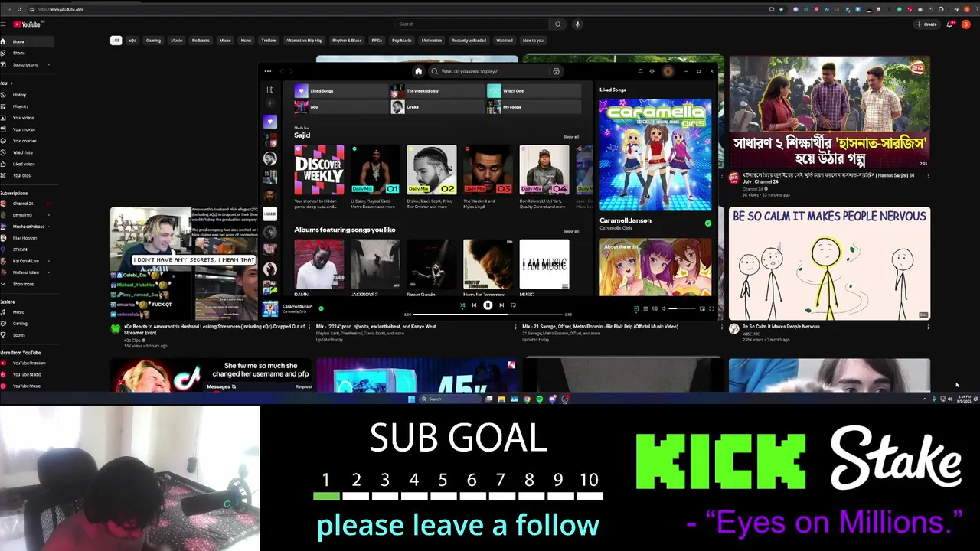The height and width of the screenshot is (551, 980).
Task: Skip to previous track in Spotify
Action: (474, 305)
